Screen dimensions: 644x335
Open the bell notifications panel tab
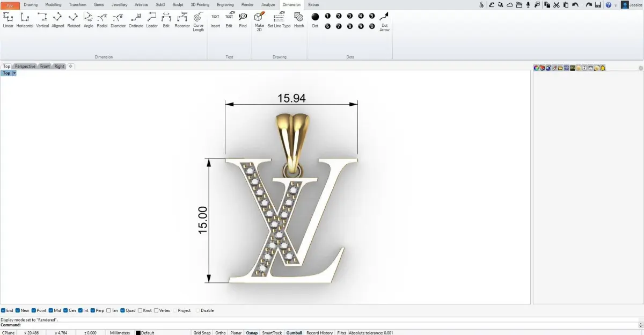[x=603, y=68]
